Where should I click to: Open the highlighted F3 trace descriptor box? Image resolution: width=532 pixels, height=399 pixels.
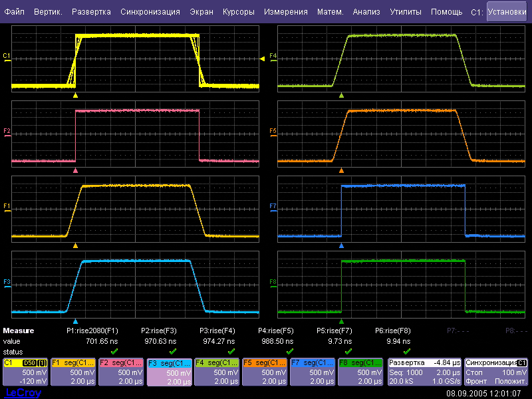pos(169,372)
